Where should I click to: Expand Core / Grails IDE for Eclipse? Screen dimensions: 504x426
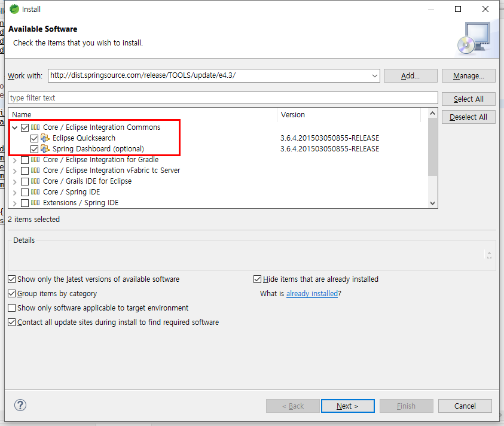coord(15,182)
